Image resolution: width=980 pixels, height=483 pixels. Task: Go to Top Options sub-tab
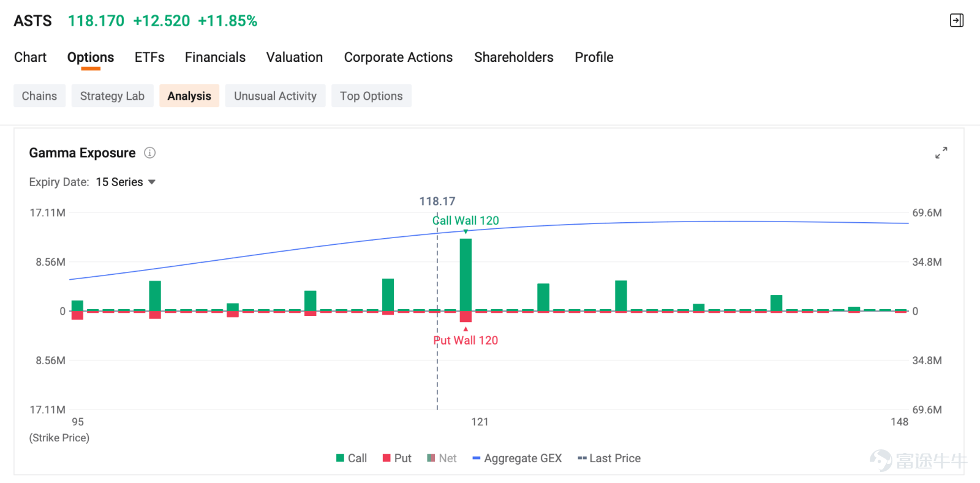click(x=371, y=96)
